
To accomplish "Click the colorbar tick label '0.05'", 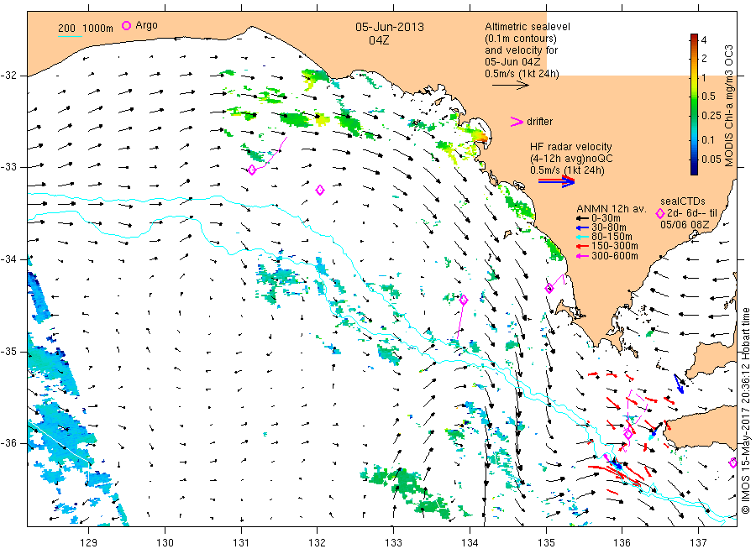I will tap(711, 159).
